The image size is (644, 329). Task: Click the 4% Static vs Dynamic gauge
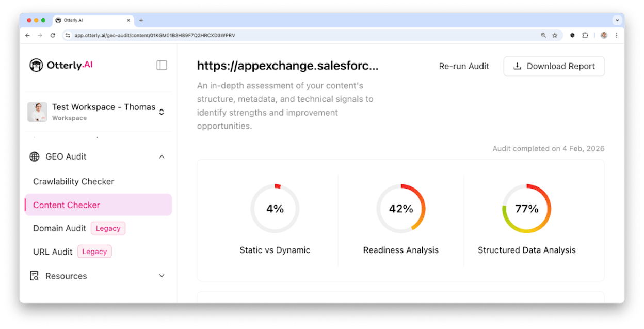pyautogui.click(x=275, y=209)
